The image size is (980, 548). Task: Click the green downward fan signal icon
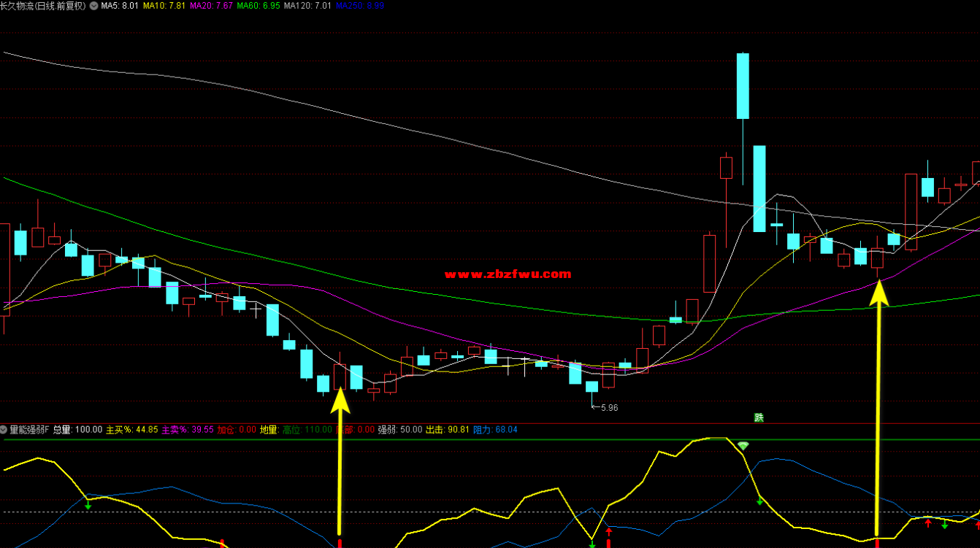(x=743, y=445)
